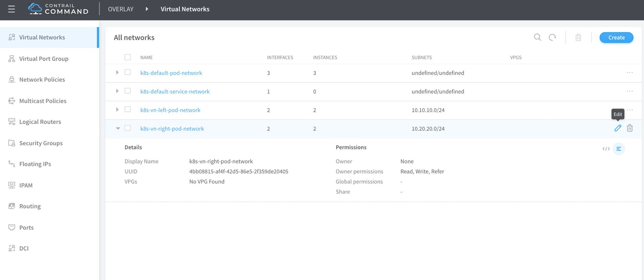Viewport: 644px width, 280px height.
Task: Click the breadcrumb arrow after OVERLAY
Action: 147,9
